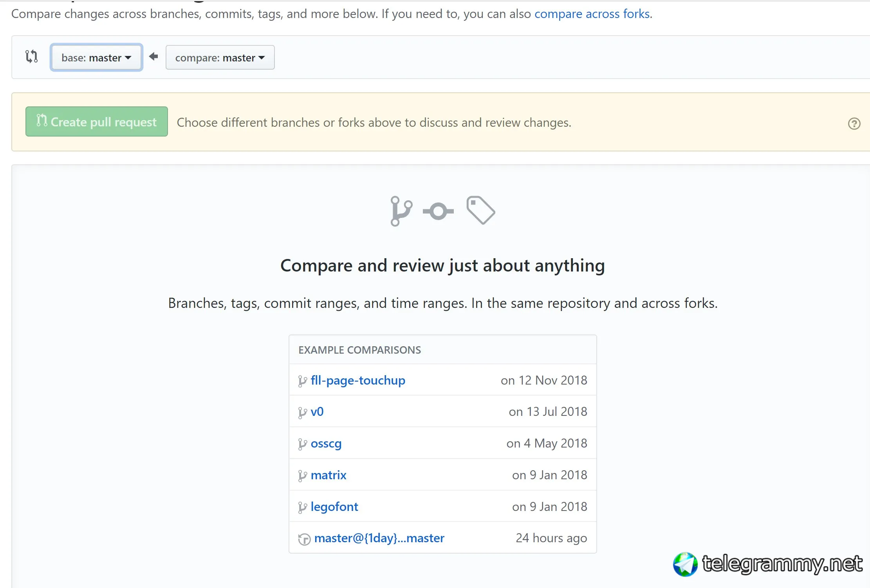Click branch icon next to matrix
This screenshot has height=588, width=870.
302,476
